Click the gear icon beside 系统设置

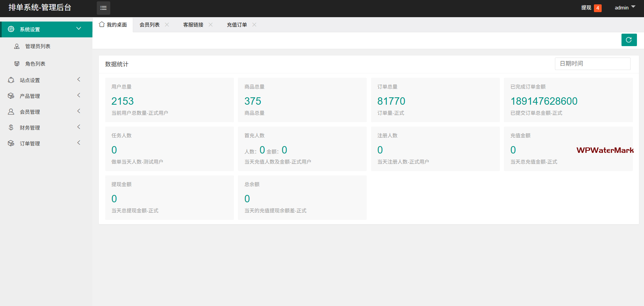click(11, 29)
